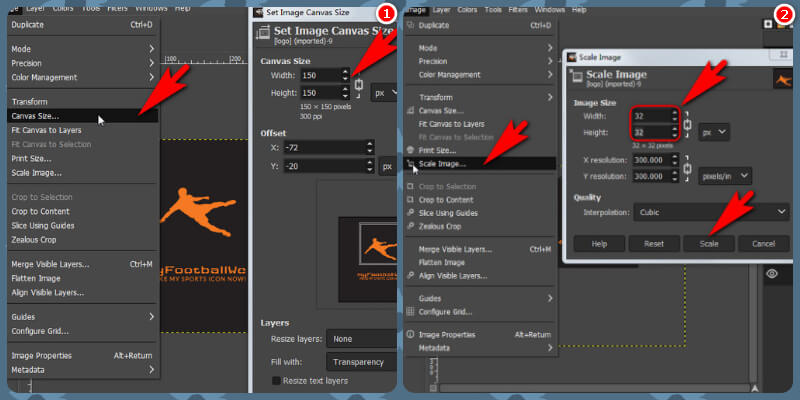Toggle the Canvas Size width-height chain link
The width and height of the screenshot is (800, 400).
[358, 83]
